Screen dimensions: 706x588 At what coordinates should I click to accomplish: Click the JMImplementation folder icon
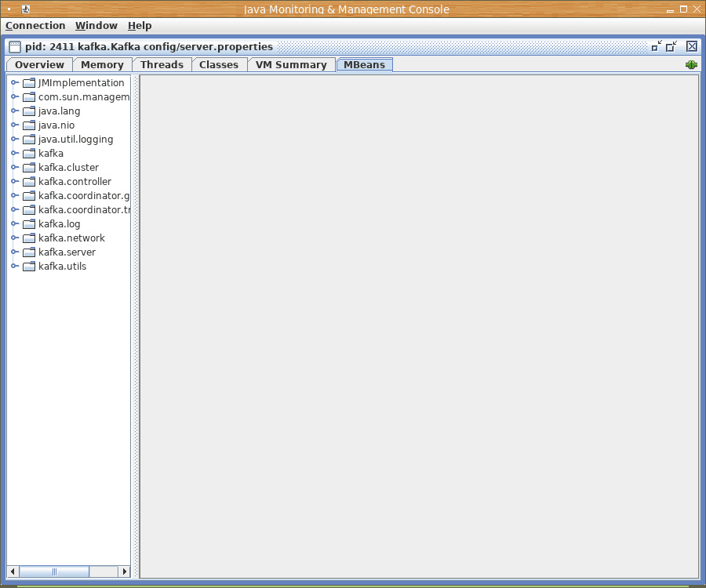(29, 83)
